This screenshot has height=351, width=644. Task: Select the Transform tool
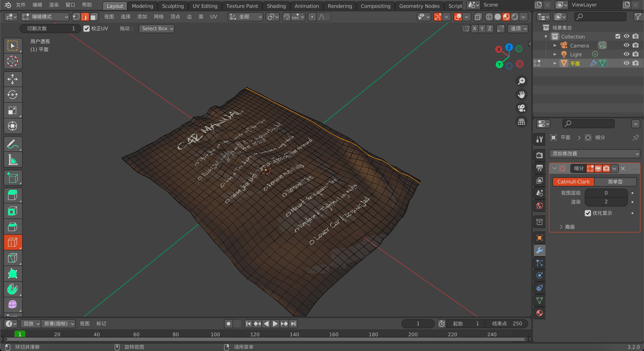point(13,126)
